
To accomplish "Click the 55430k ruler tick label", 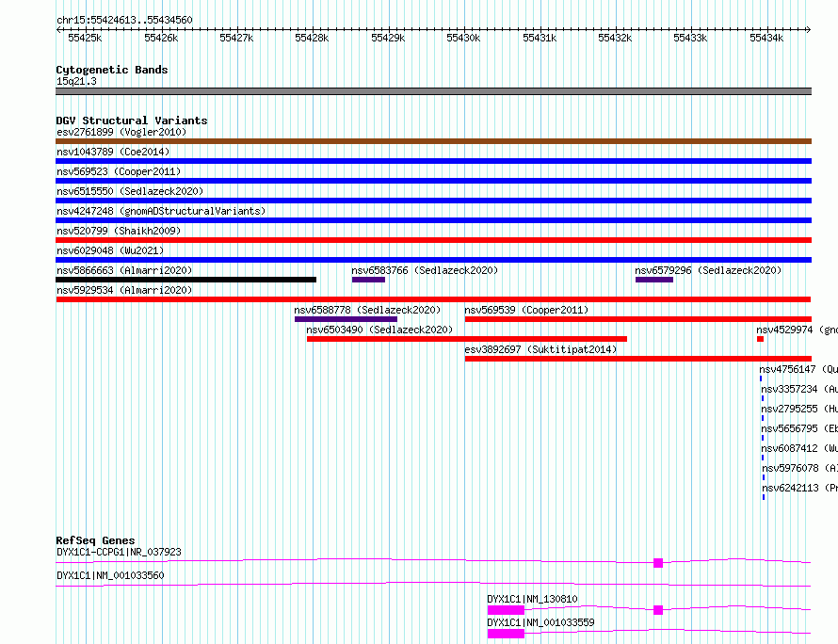I will [463, 38].
